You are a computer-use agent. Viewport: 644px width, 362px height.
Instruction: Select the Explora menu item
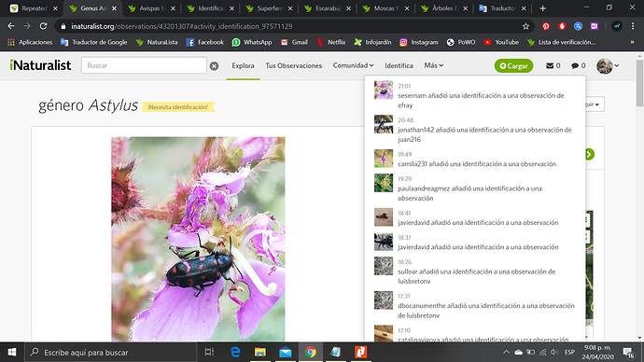pyautogui.click(x=243, y=65)
